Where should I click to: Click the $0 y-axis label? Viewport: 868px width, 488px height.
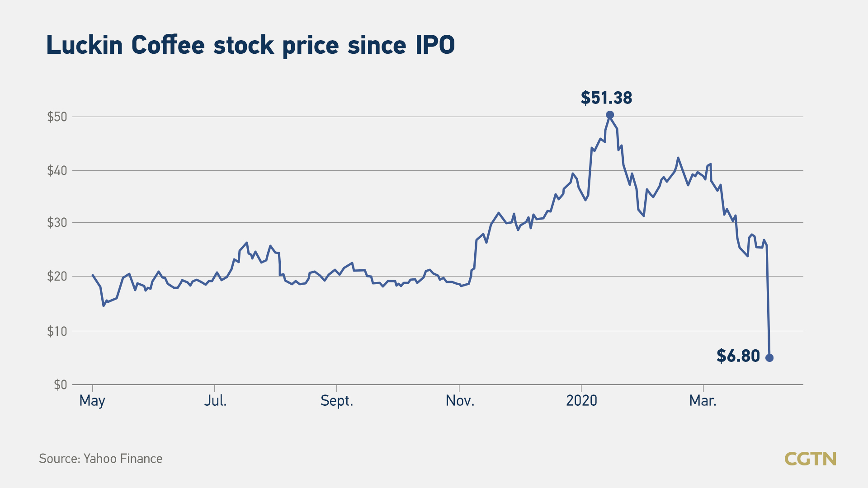[61, 385]
